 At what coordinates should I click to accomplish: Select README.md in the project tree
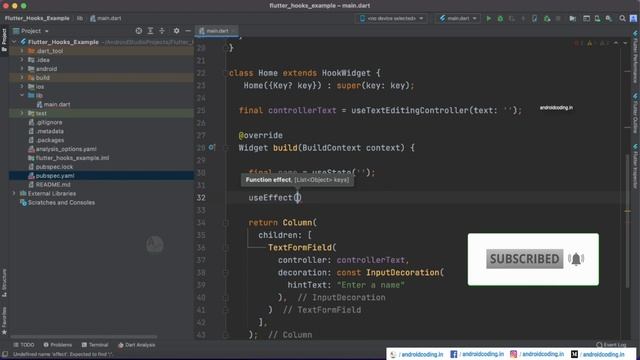click(x=49, y=184)
